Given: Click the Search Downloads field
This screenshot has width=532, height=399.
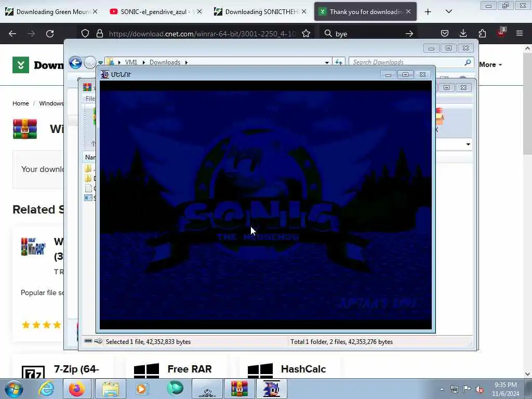Looking at the screenshot, I should tap(407, 62).
